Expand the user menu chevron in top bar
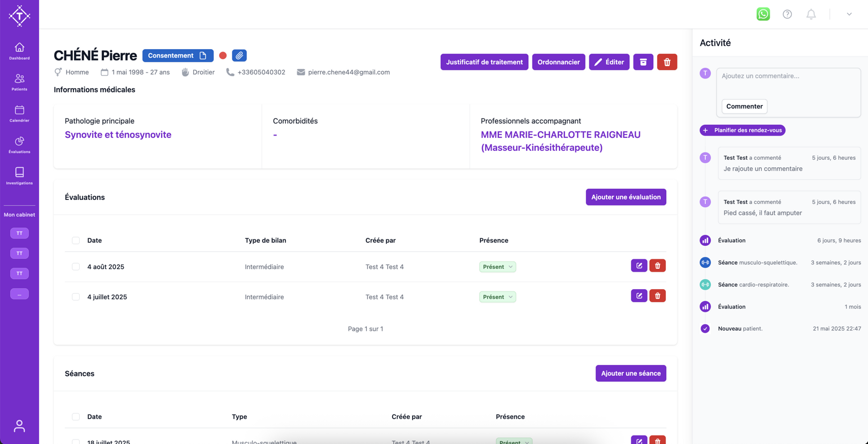Viewport: 868px width, 444px height. [x=849, y=14]
